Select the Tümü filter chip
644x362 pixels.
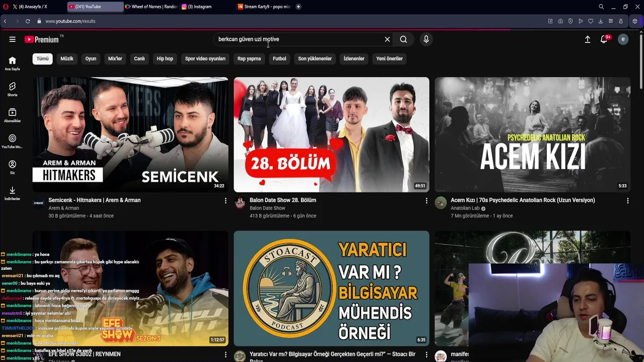43,58
